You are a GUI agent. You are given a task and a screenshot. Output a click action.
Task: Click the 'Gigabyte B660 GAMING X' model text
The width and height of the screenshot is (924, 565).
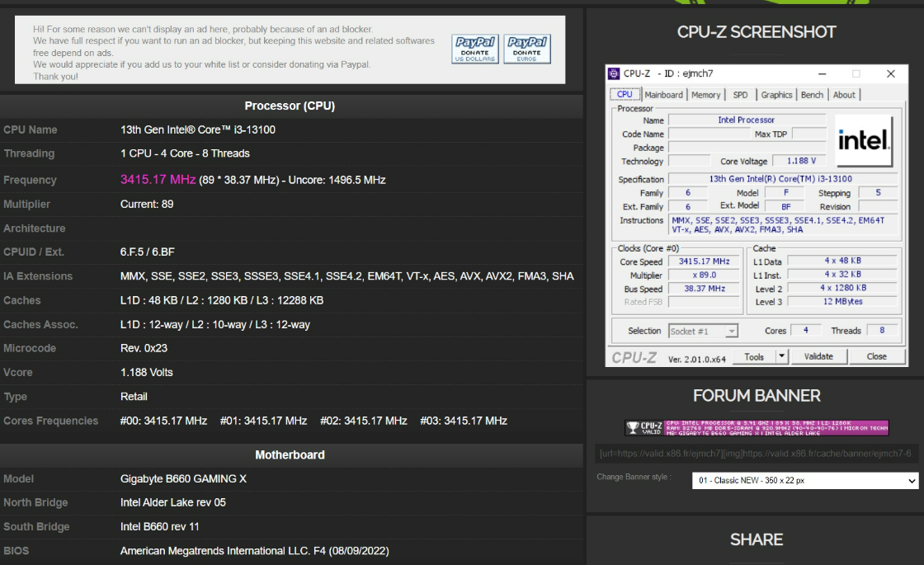(183, 479)
